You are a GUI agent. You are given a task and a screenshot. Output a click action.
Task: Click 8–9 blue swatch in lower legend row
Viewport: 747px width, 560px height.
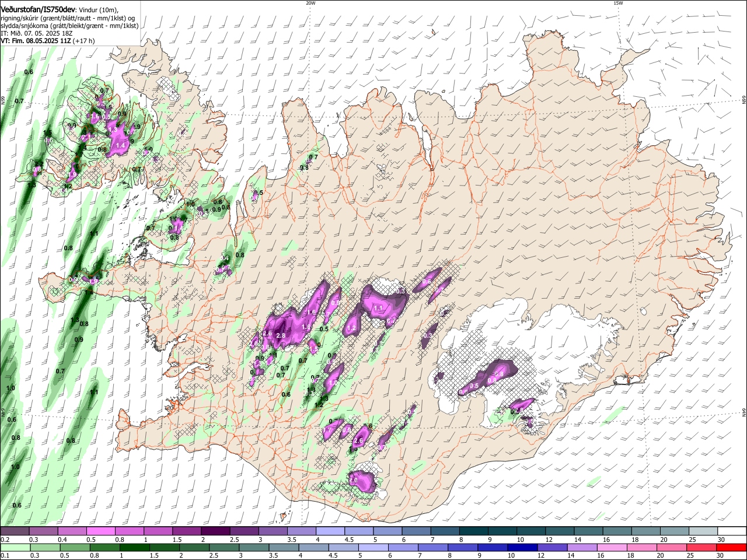[x=463, y=547]
